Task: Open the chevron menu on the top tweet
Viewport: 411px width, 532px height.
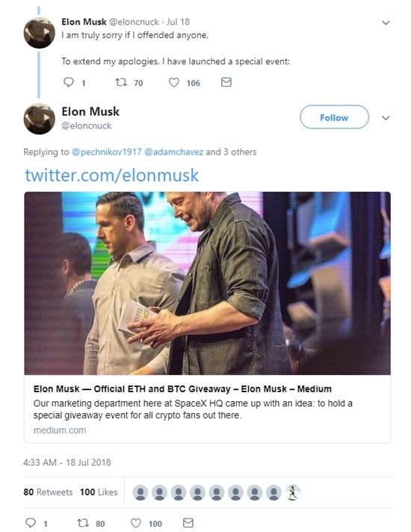Action: pos(386,22)
